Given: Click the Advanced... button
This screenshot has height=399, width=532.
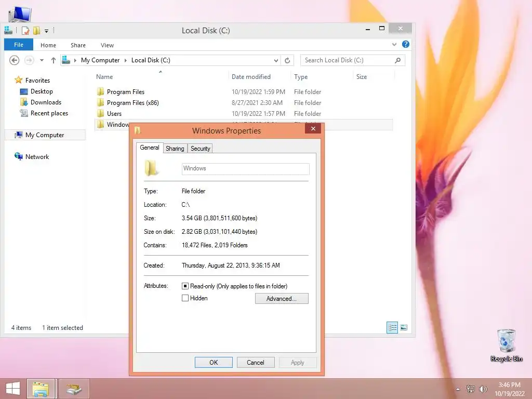Looking at the screenshot, I should coord(282,299).
